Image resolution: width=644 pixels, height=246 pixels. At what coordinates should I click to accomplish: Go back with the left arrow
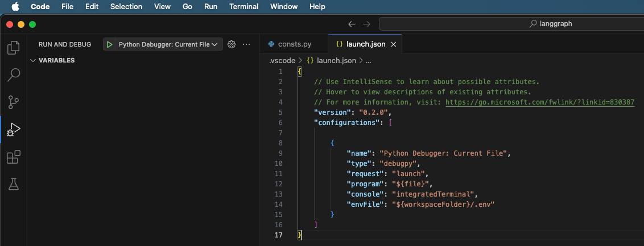[x=352, y=24]
